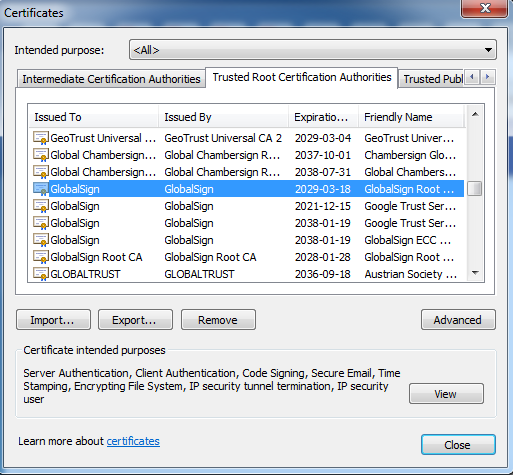513x475 pixels.
Task: Sort by Issued By column header
Action: click(x=223, y=117)
